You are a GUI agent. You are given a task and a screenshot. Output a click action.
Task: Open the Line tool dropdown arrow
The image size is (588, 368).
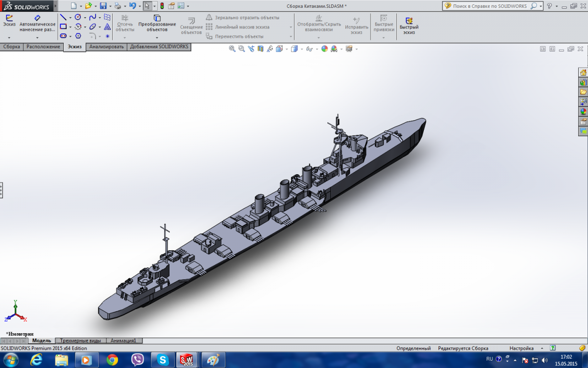(70, 17)
